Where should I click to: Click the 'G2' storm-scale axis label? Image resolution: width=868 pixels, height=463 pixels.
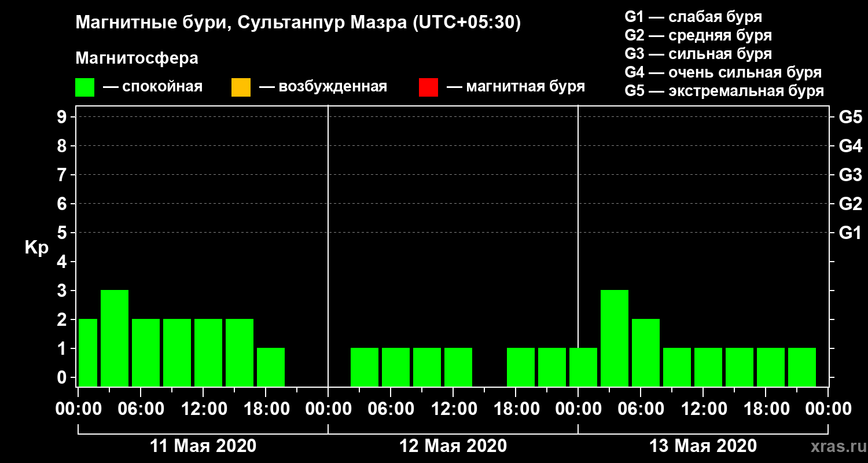point(850,204)
